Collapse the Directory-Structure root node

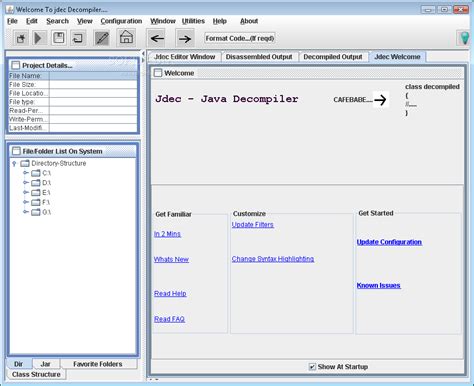(x=14, y=163)
